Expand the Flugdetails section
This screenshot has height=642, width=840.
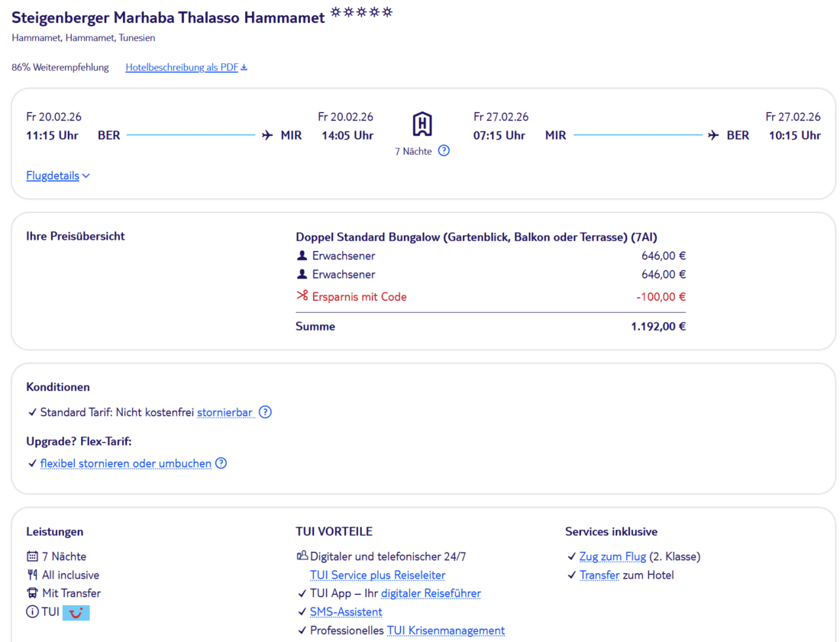(x=58, y=176)
